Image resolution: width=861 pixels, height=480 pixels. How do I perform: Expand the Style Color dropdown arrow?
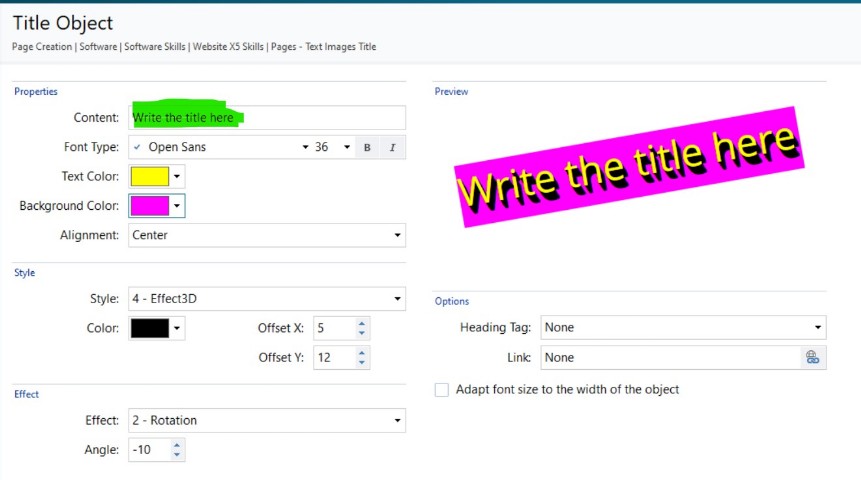click(x=177, y=328)
